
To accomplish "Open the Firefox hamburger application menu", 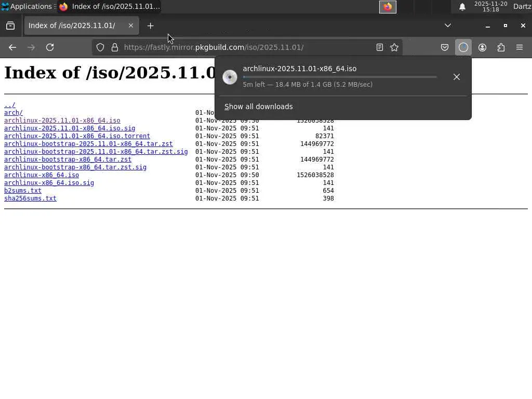I will pyautogui.click(x=520, y=47).
